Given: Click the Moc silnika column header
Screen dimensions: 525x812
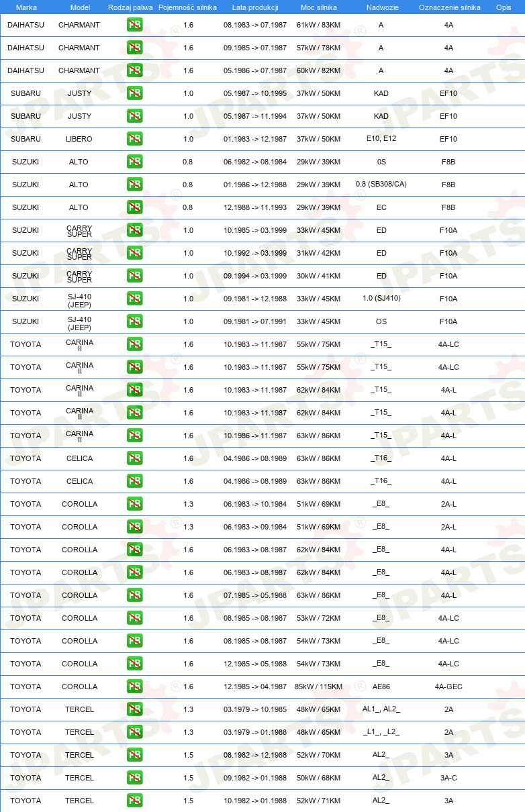Looking at the screenshot, I should pyautogui.click(x=319, y=7).
